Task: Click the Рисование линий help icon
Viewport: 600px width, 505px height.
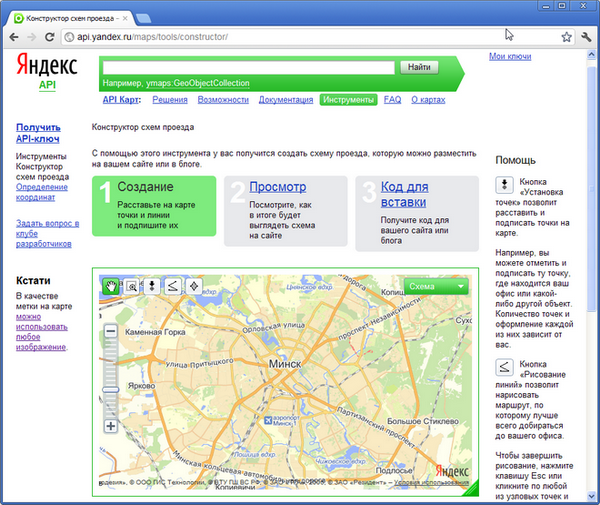Action: 504,367
